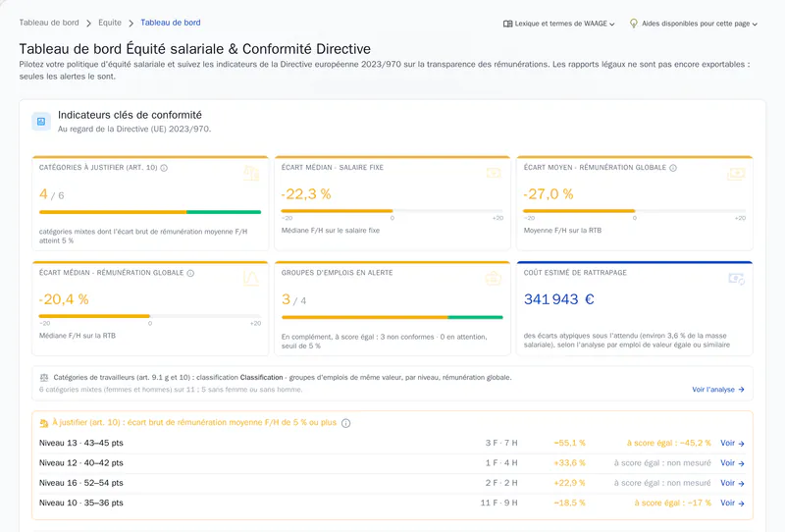Open info icon next to Écart moyen rémunération globale
785x532 pixels.
(x=673, y=168)
